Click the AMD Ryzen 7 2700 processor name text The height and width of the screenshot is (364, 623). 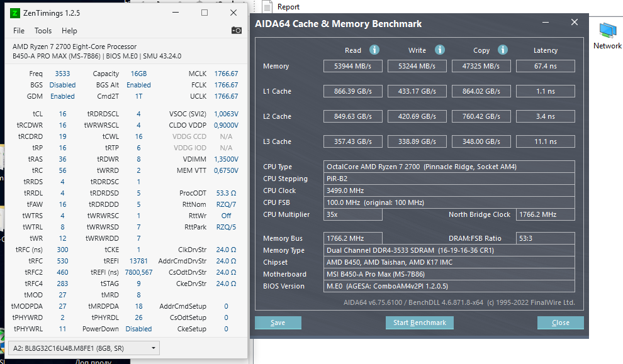(x=74, y=47)
